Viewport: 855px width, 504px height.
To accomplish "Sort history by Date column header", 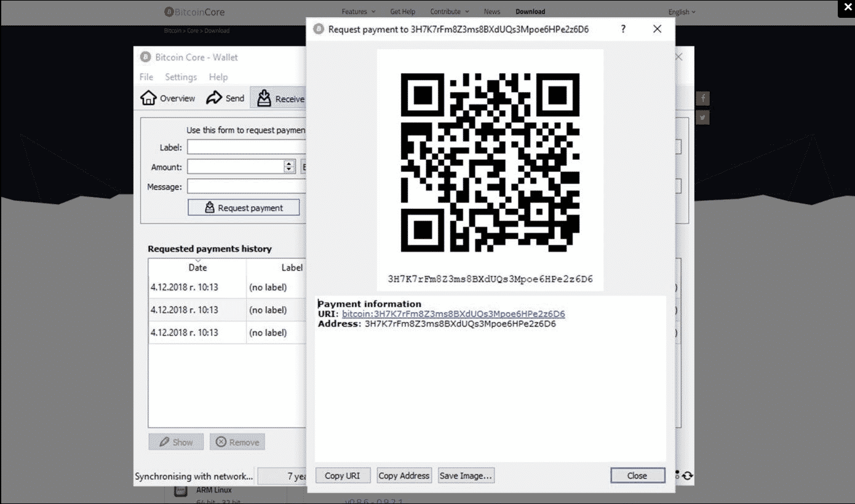I will 197,267.
